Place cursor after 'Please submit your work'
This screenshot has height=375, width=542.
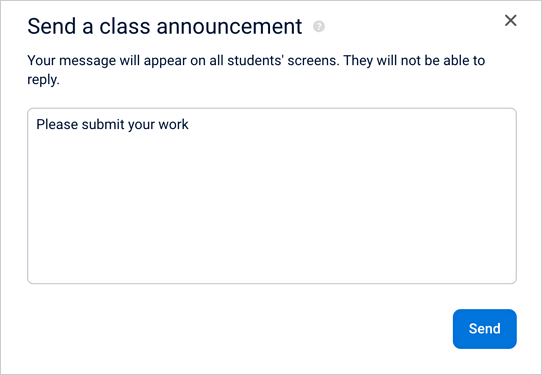point(189,124)
